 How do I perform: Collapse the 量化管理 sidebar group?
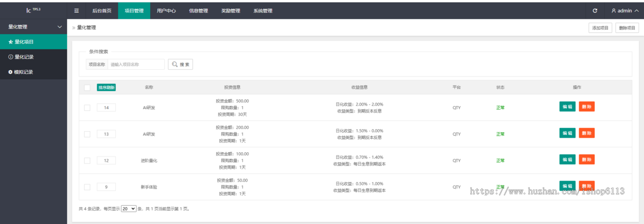pos(33,27)
